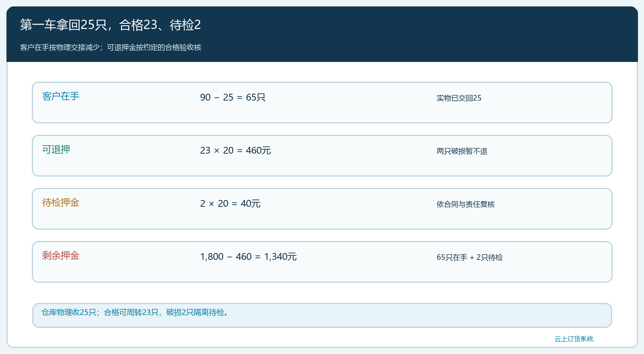Select the formula 23 × 20 = 460元
The width and height of the screenshot is (644, 354).
pyautogui.click(x=235, y=150)
